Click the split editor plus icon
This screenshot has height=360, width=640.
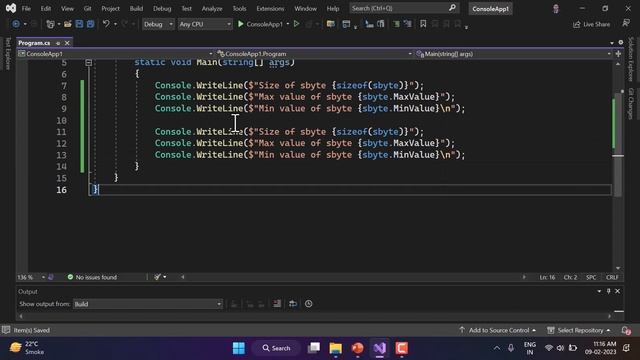pos(618,54)
